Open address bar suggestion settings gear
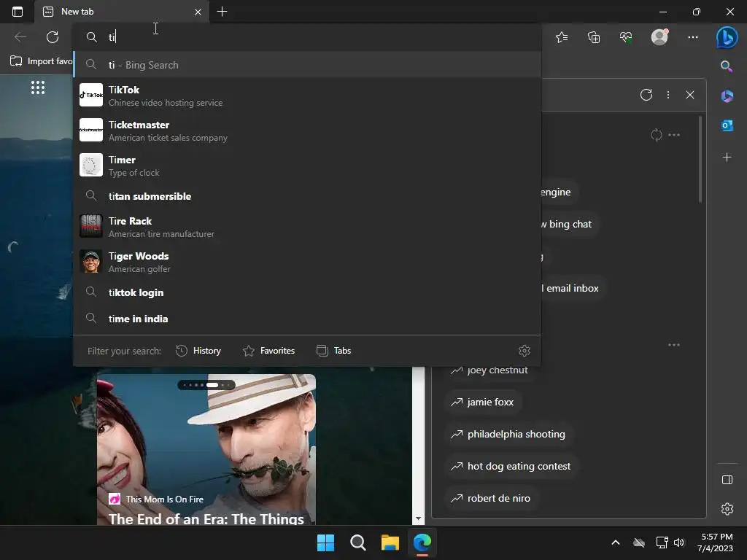 [524, 351]
